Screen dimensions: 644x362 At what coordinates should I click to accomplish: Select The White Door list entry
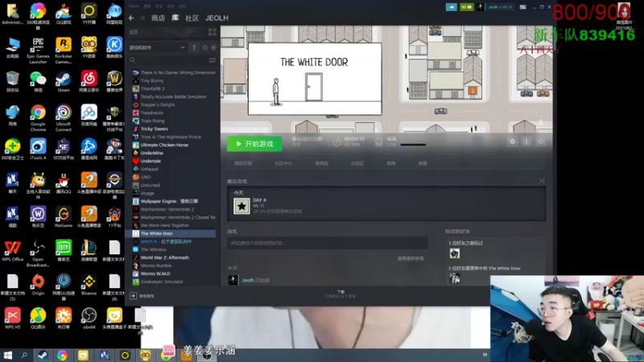click(x=171, y=233)
